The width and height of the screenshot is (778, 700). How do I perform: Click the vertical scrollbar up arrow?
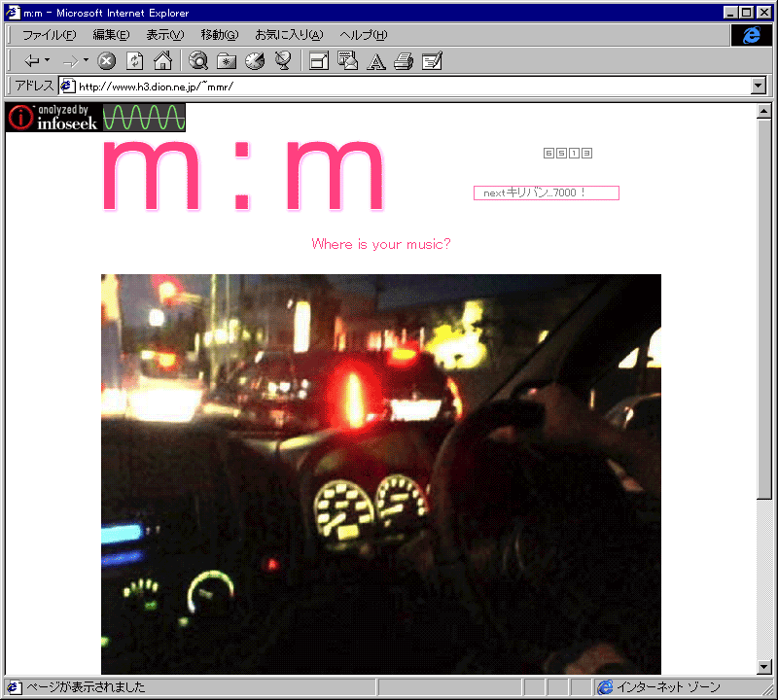click(x=764, y=111)
